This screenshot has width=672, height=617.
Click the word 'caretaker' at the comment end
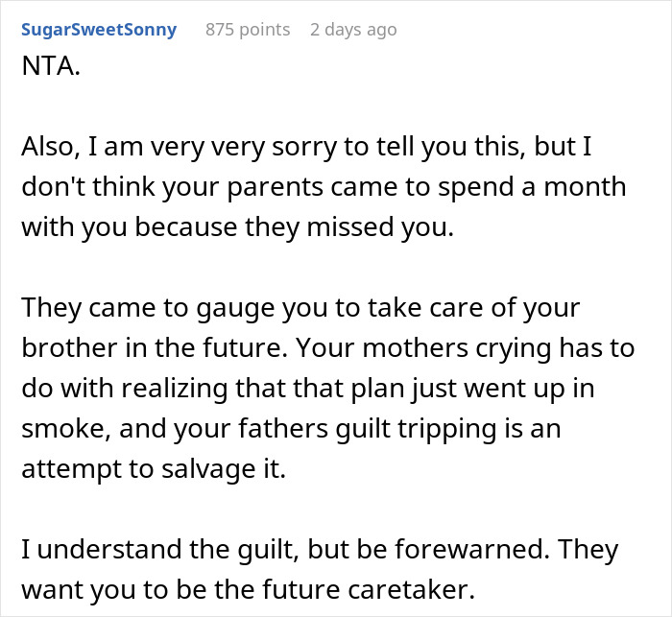411,589
